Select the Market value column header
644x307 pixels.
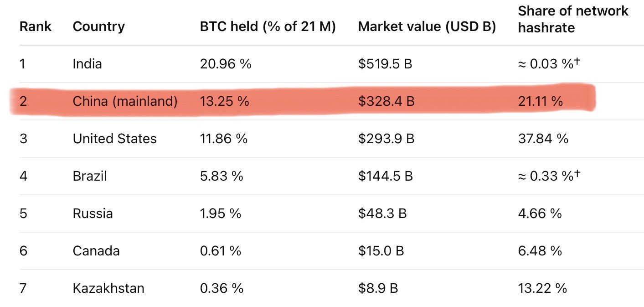[x=427, y=26]
